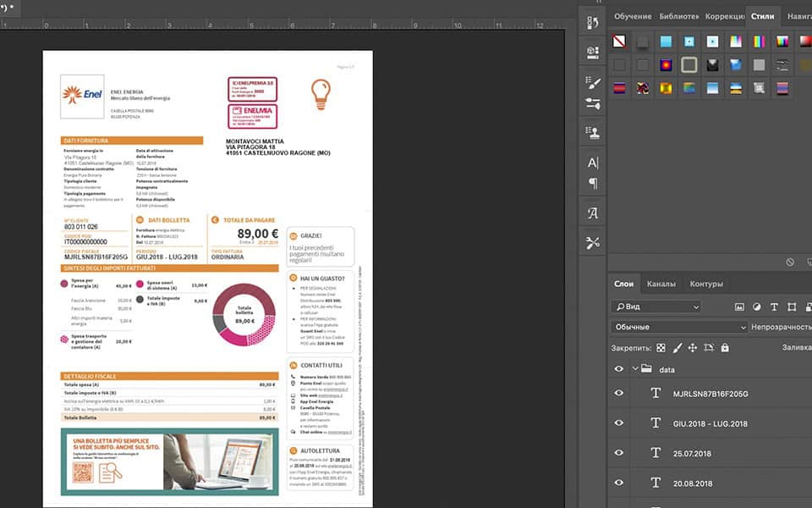Image resolution: width=812 pixels, height=508 pixels.
Task: Click T icon of GIU.2018 - LUG.2018 layer
Action: tap(656, 423)
